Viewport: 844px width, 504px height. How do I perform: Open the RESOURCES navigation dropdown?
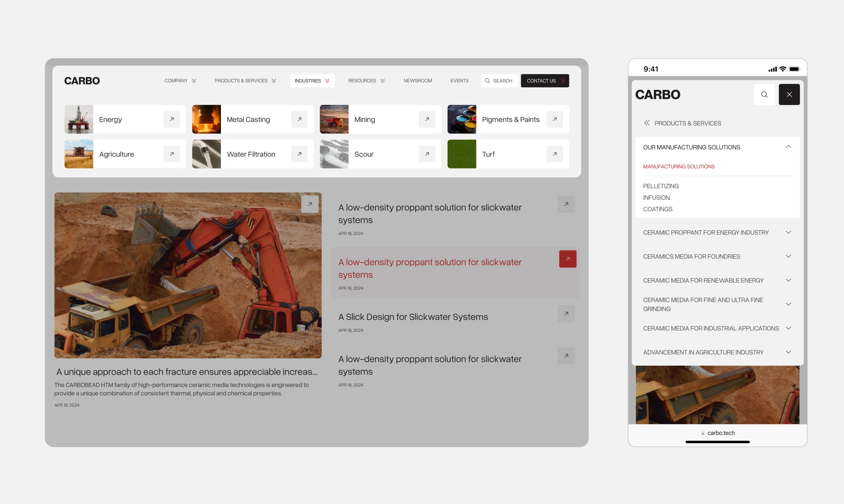coord(366,80)
